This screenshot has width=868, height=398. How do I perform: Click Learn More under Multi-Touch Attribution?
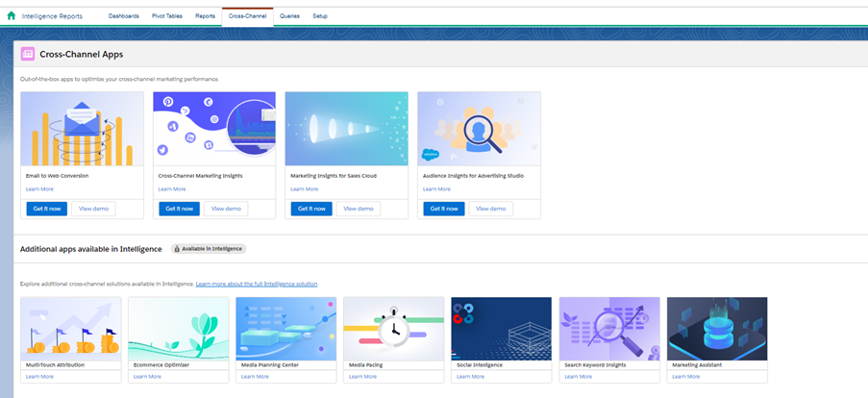[x=39, y=377]
